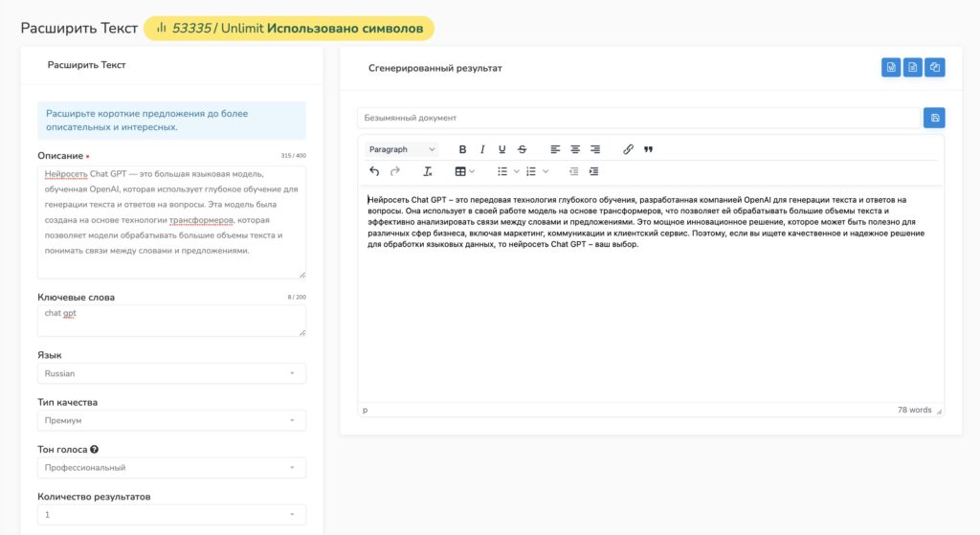Clear text formatting

(428, 171)
